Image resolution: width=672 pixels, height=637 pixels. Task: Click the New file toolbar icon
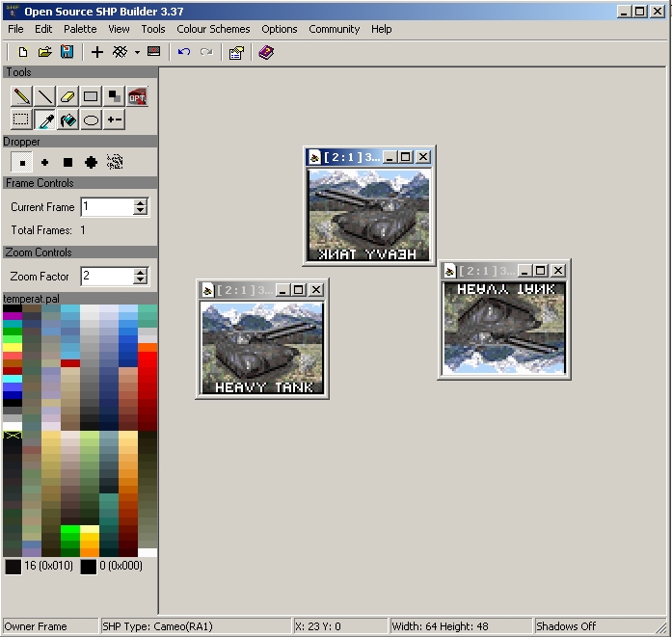click(23, 52)
